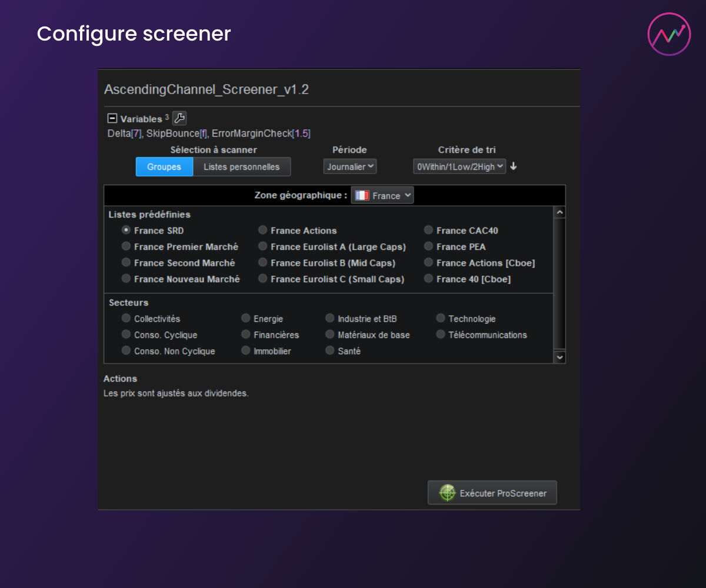
Task: Click the scrollbar up arrow
Action: click(x=560, y=212)
